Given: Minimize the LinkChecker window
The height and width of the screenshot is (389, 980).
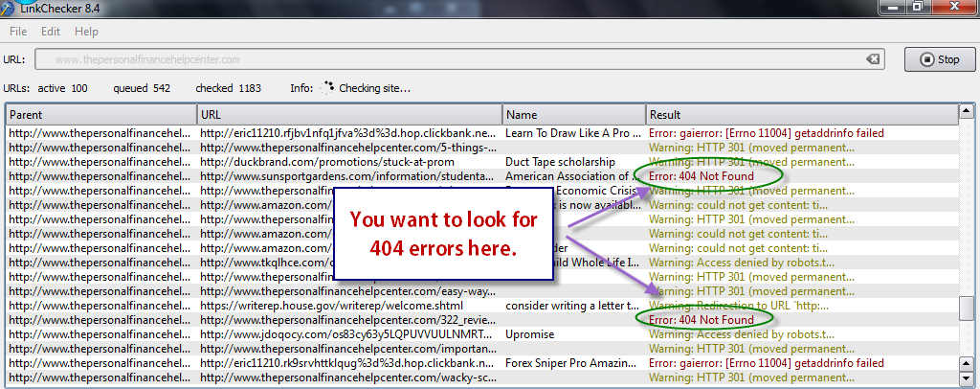Looking at the screenshot, I should click(889, 7).
